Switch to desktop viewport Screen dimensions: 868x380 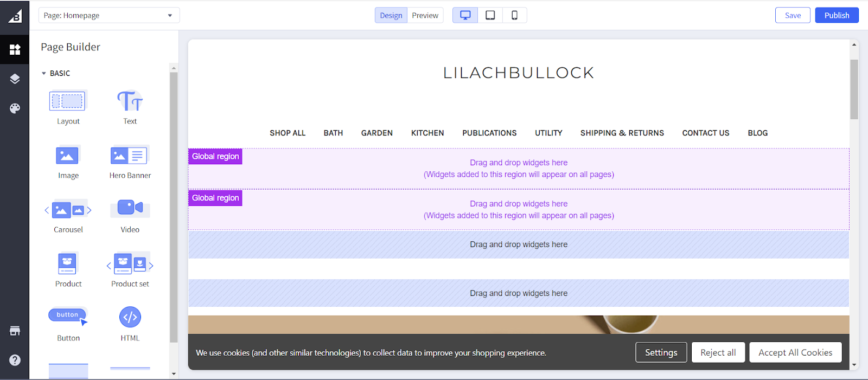465,15
